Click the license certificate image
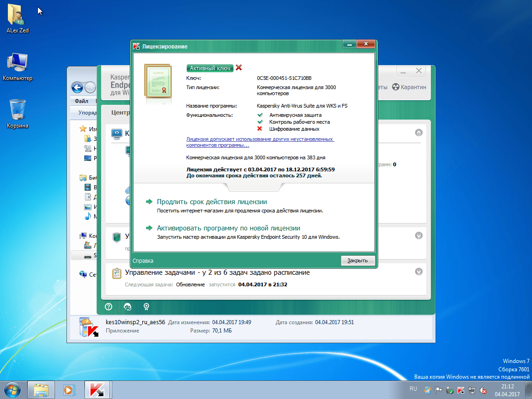The width and height of the screenshot is (532, 399). pos(158,81)
